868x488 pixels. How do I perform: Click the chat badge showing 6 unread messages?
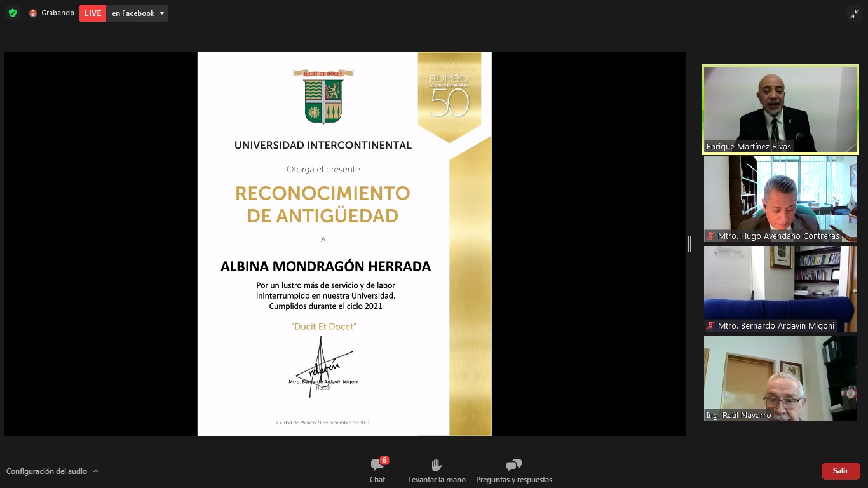pyautogui.click(x=384, y=460)
